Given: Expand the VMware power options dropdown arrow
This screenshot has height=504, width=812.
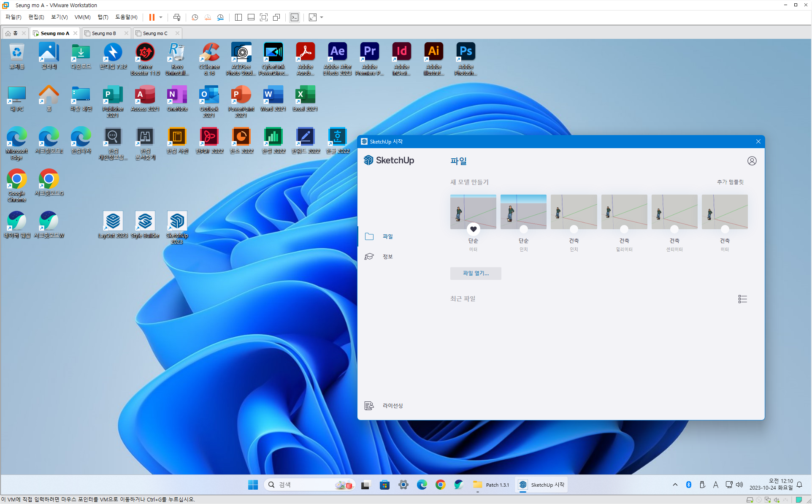Looking at the screenshot, I should pyautogui.click(x=161, y=17).
